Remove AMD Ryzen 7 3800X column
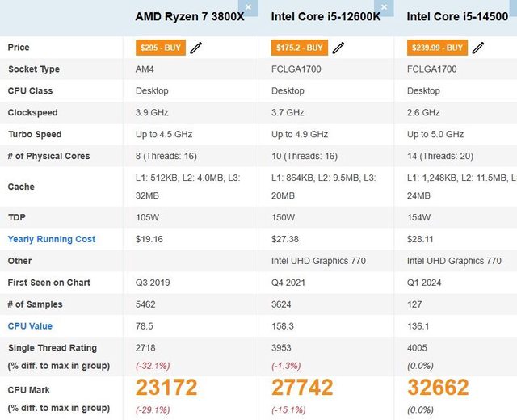The height and width of the screenshot is (420, 517). 249,7
